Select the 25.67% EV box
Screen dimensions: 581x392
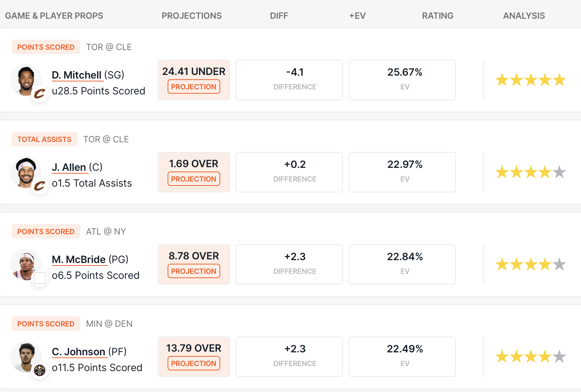(x=402, y=80)
